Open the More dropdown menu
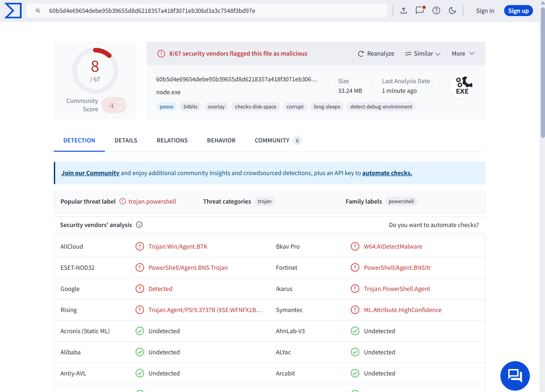This screenshot has width=545, height=392. click(463, 54)
